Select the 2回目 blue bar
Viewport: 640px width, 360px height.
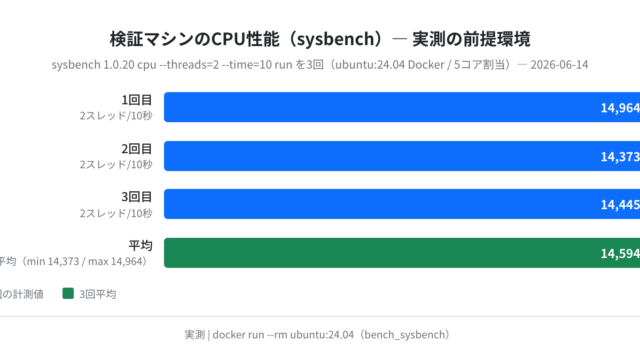click(x=402, y=156)
